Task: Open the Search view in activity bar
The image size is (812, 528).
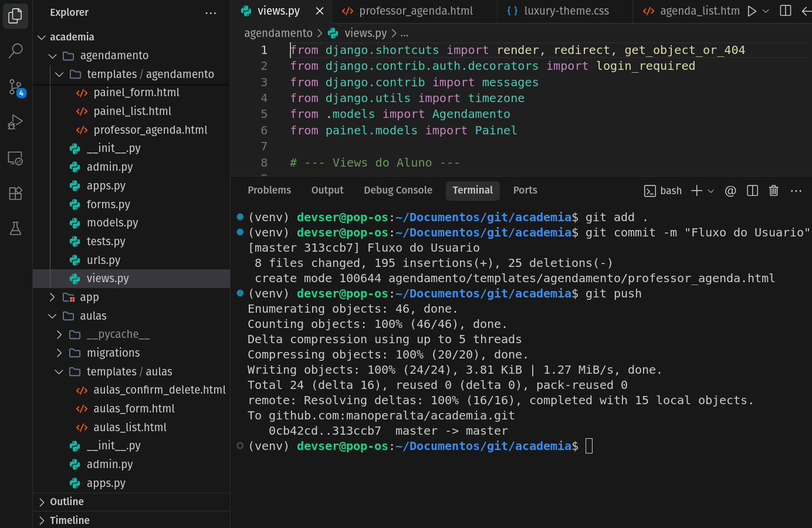Action: click(x=16, y=51)
